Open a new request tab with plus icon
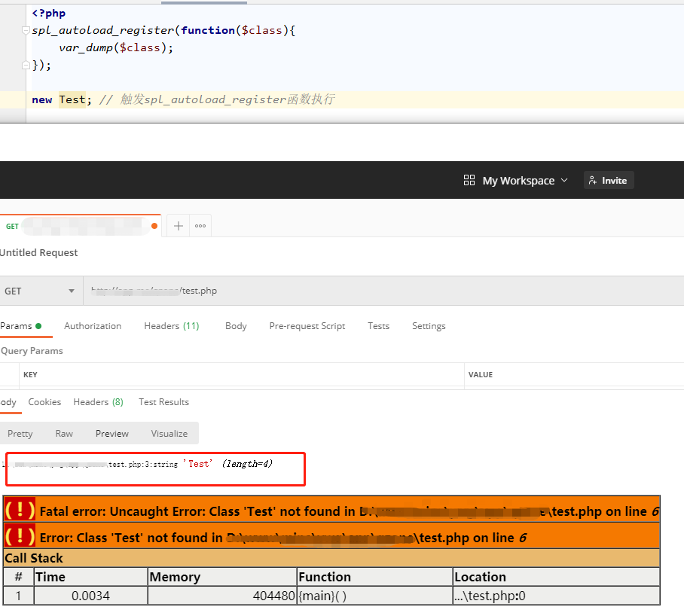This screenshot has height=616, width=684. click(179, 226)
